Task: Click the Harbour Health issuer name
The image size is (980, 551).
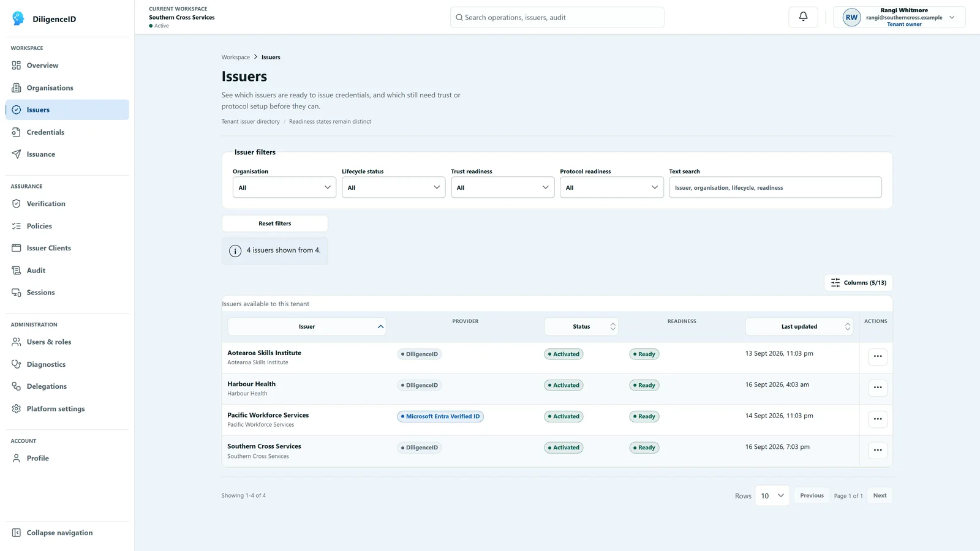Action: [251, 384]
